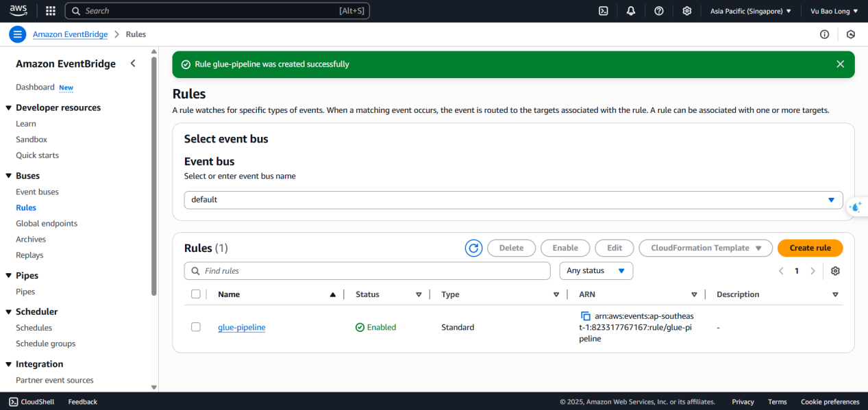868x410 pixels.
Task: Click the Create rule button
Action: click(x=810, y=248)
